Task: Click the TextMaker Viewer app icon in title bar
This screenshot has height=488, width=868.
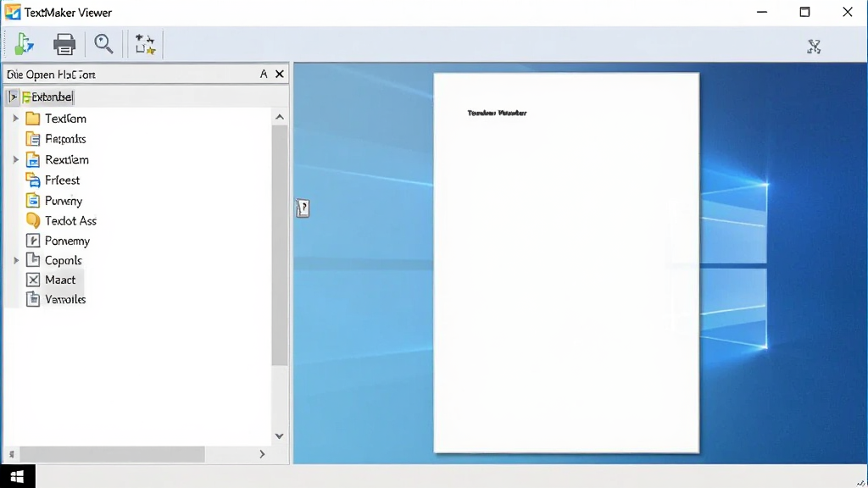Action: point(12,12)
